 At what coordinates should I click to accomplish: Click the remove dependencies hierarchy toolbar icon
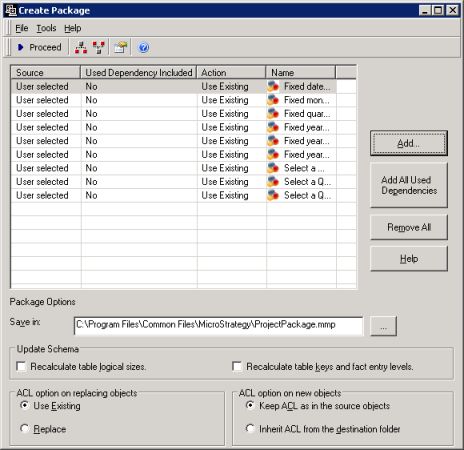click(99, 47)
